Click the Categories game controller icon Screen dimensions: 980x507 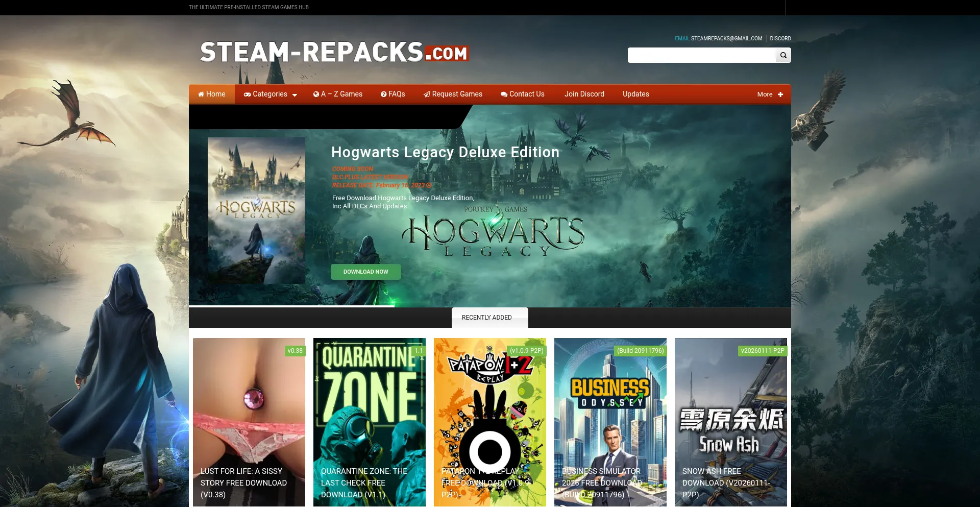[x=247, y=94]
